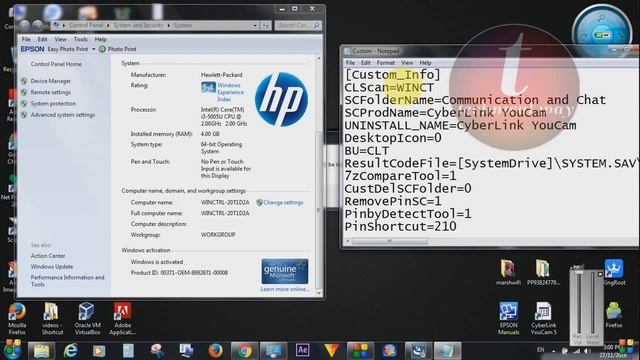Open Notepad Edit menu
The width and height of the screenshot is (640, 360).
tap(366, 63)
